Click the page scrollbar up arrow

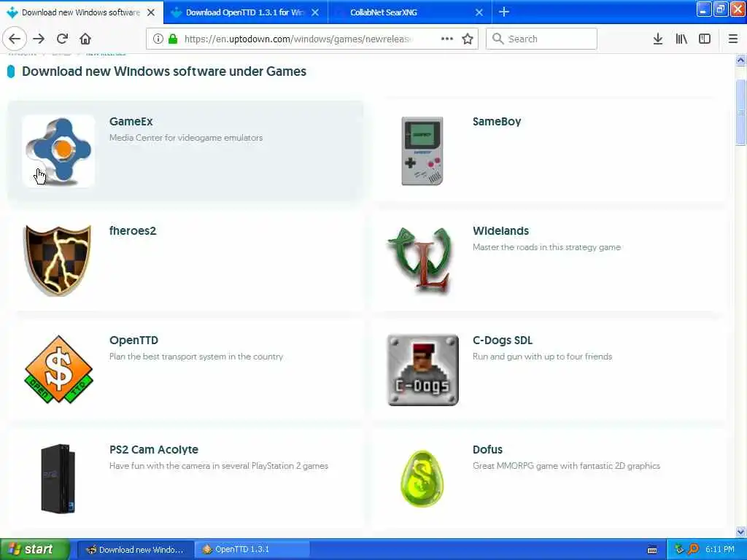pos(741,61)
